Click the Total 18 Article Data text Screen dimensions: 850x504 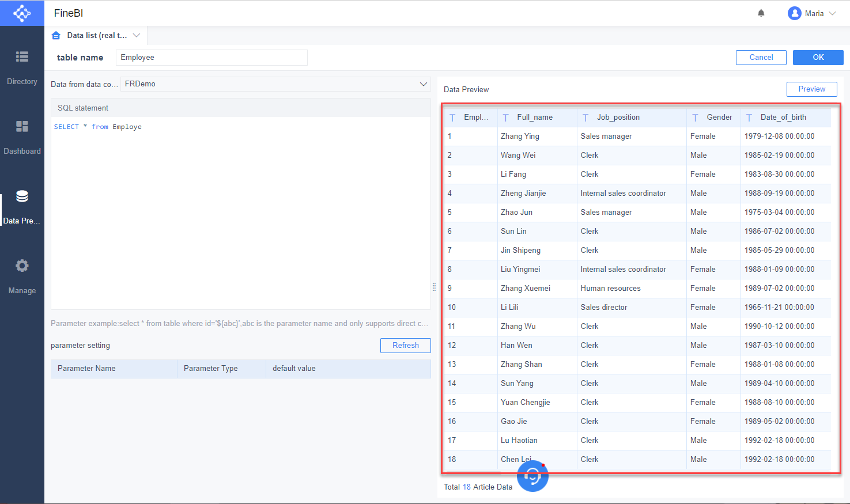point(478,487)
